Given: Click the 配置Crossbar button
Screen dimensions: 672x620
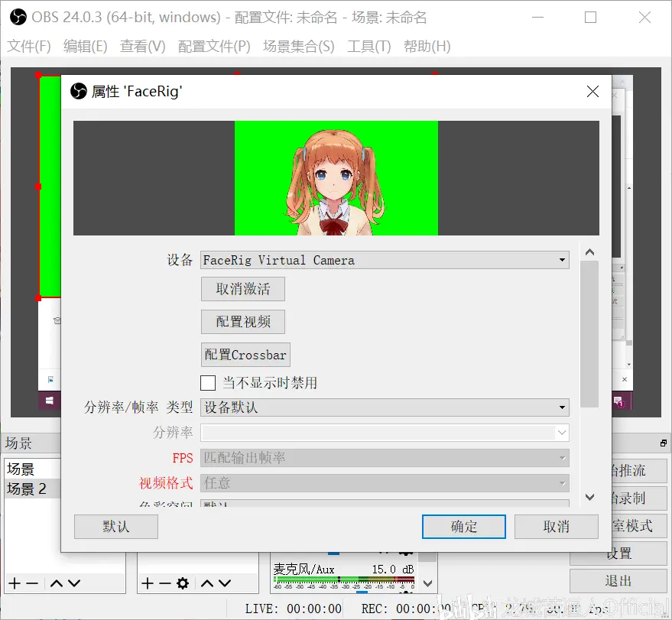Looking at the screenshot, I should point(245,355).
